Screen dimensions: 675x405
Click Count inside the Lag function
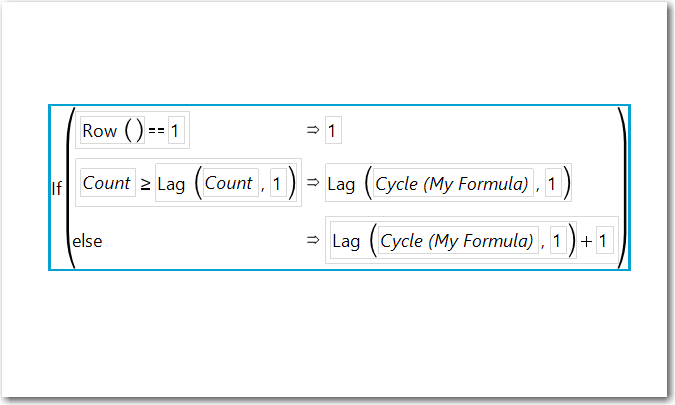click(230, 182)
